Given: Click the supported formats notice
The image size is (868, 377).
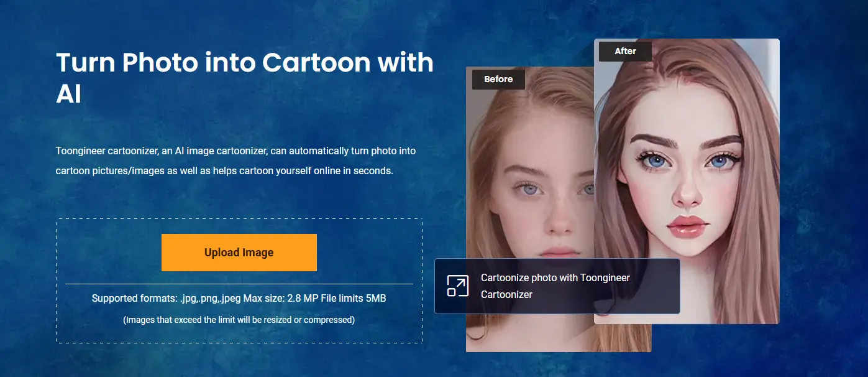Looking at the screenshot, I should tap(239, 298).
